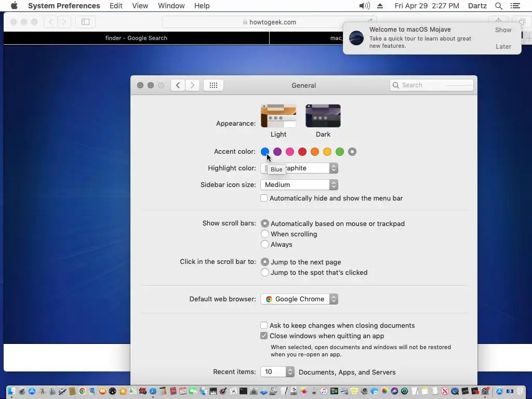Enable automatically hide and show menu bar
This screenshot has width=532, height=399.
click(x=263, y=198)
